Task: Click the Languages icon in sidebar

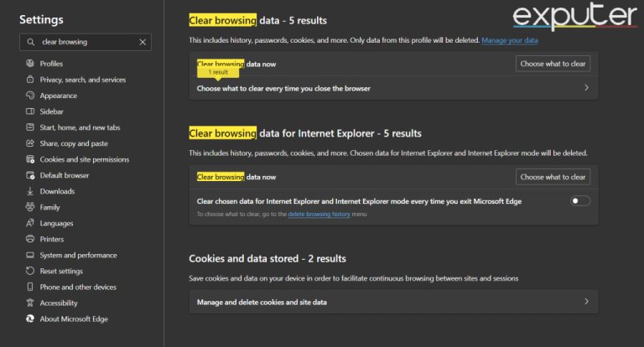Action: 30,223
